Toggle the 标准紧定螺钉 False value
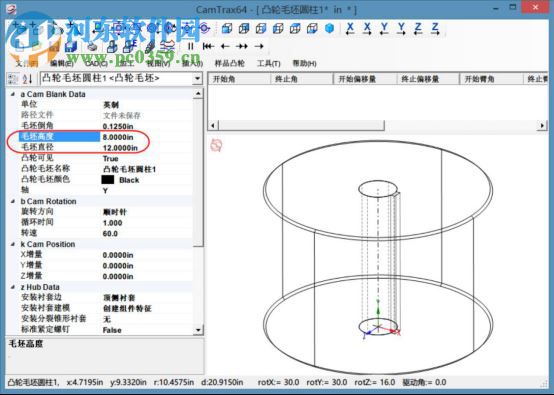 [112, 330]
